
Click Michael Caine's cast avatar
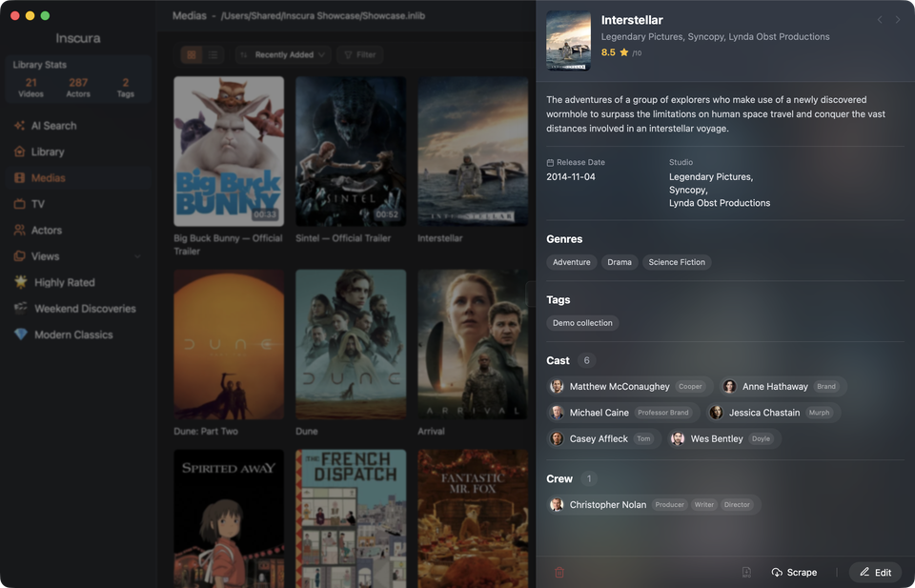pos(557,413)
